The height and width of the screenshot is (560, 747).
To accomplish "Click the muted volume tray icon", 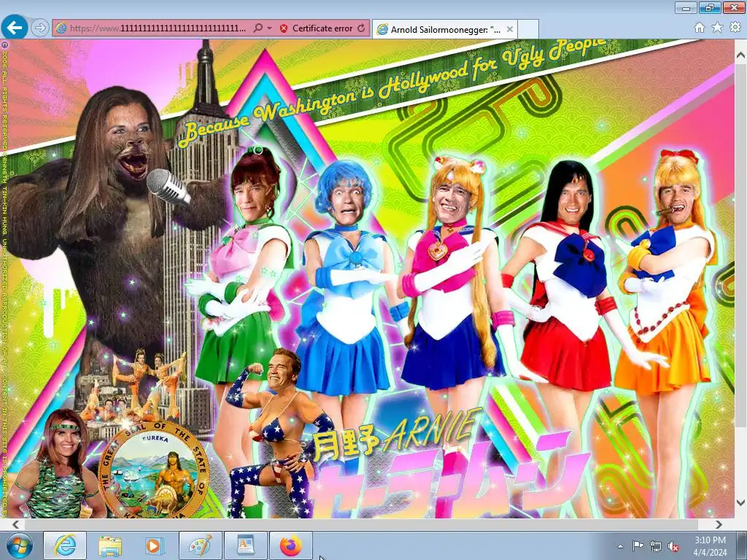I will tap(673, 547).
